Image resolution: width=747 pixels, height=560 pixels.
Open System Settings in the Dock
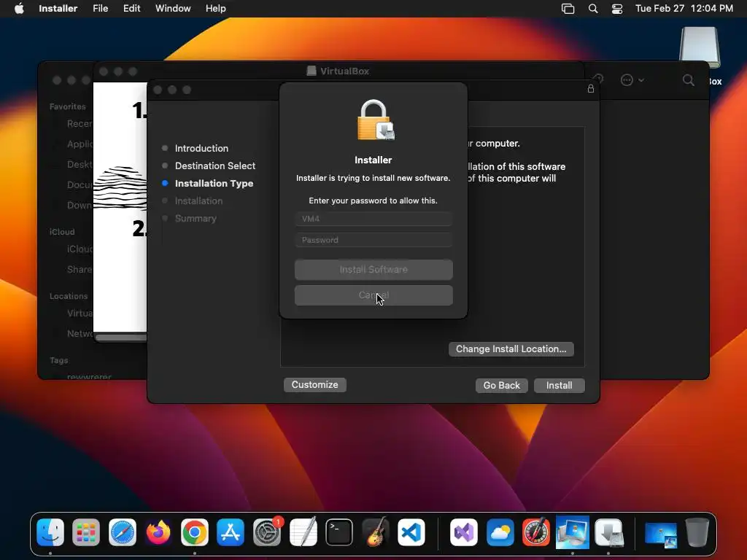pyautogui.click(x=267, y=532)
